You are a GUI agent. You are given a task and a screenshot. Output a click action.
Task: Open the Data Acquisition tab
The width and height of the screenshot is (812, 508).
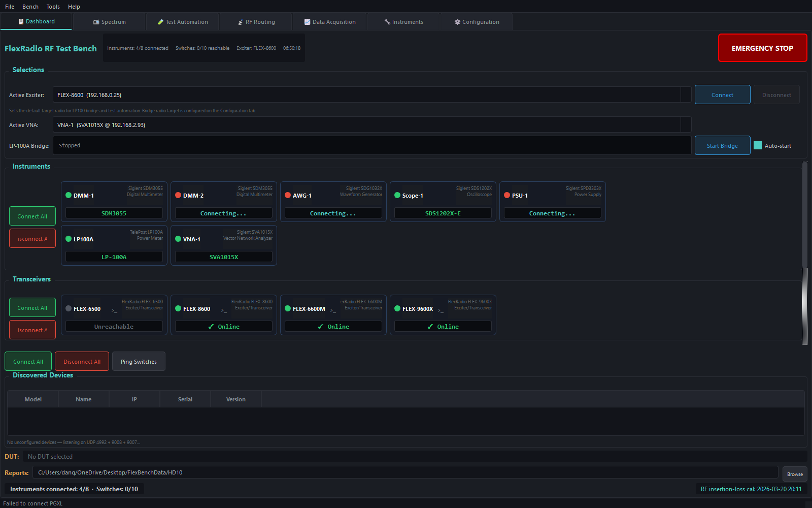[330, 22]
